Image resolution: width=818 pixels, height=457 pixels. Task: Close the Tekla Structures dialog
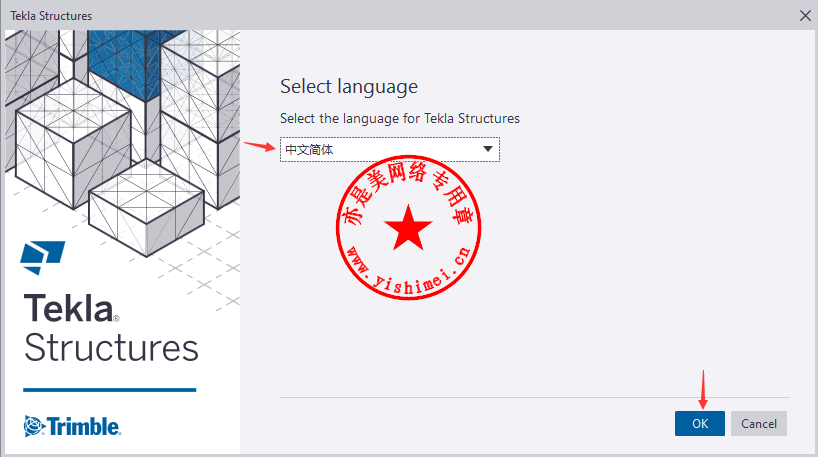(x=805, y=16)
